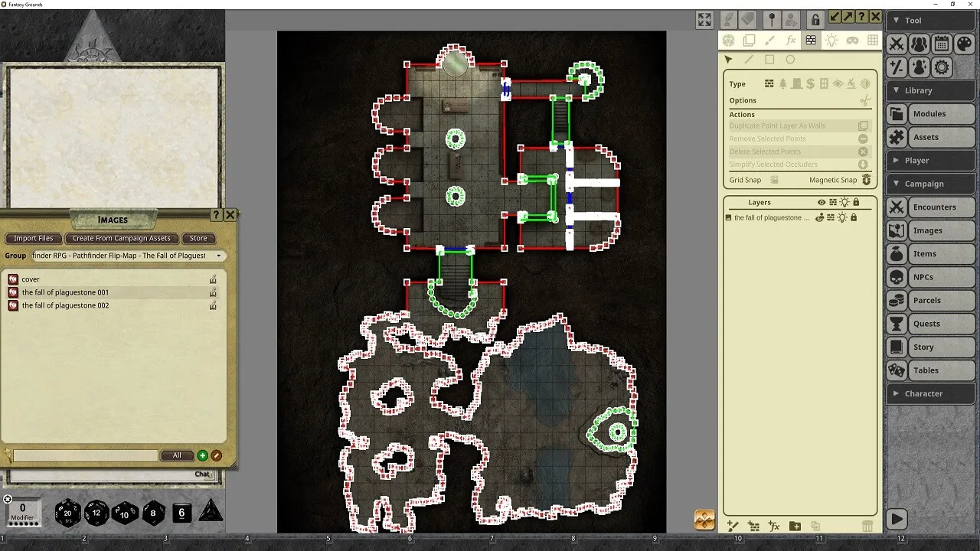Image resolution: width=980 pixels, height=551 pixels.
Task: Add a new paint layer icon
Action: pyautogui.click(x=733, y=526)
